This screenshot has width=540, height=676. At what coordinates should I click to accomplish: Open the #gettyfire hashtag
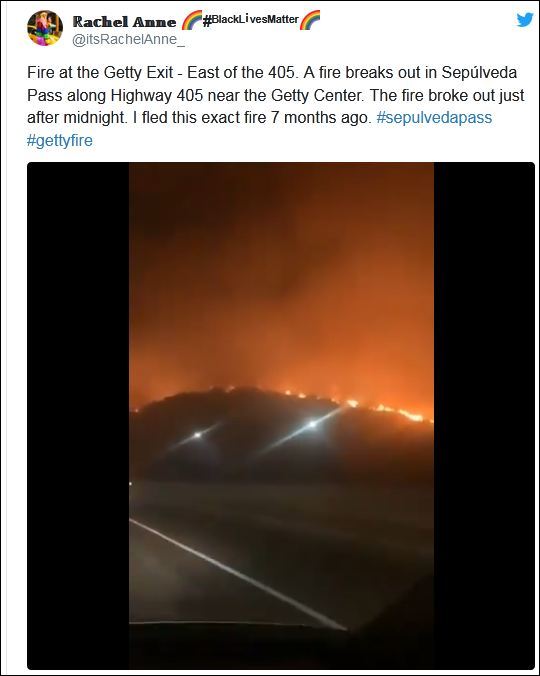pos(59,141)
